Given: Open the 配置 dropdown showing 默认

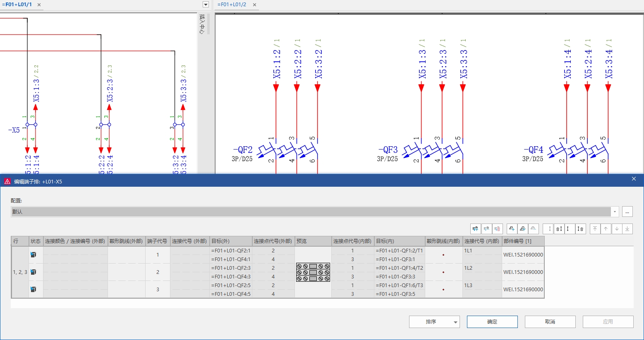Looking at the screenshot, I should click(615, 212).
